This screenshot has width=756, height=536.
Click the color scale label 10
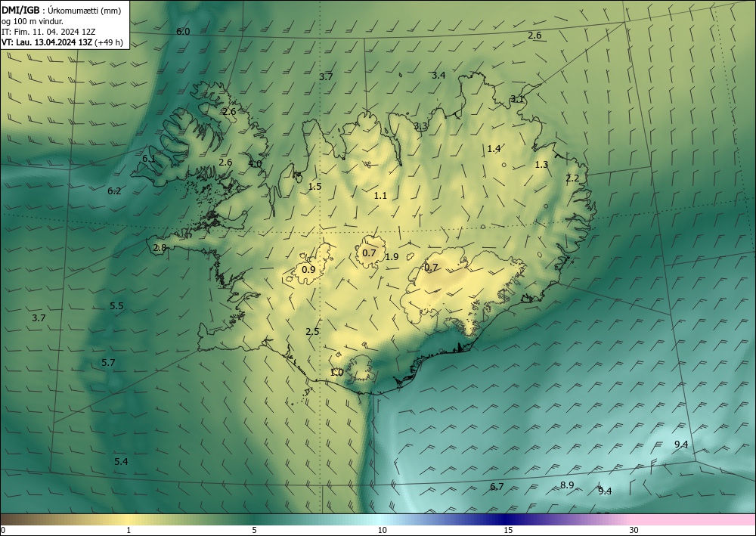pyautogui.click(x=382, y=531)
